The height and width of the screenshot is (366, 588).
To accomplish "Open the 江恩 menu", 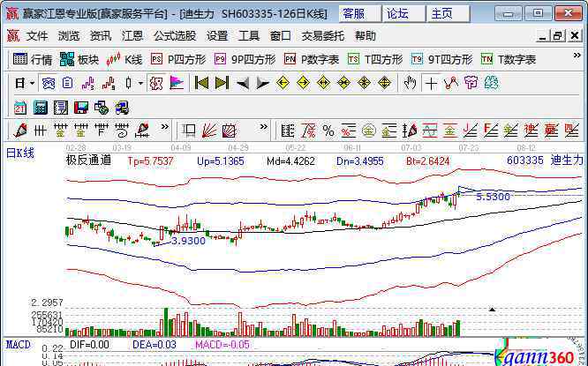I will pos(132,36).
